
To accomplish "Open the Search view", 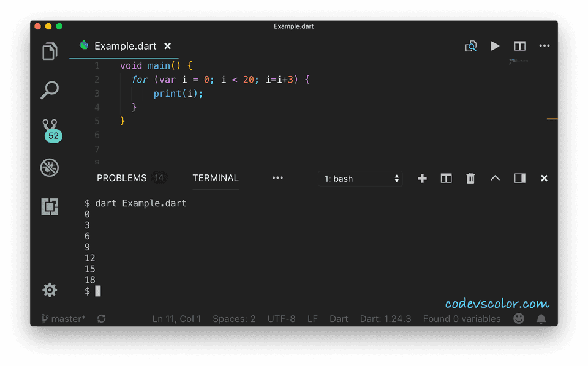I will point(50,90).
